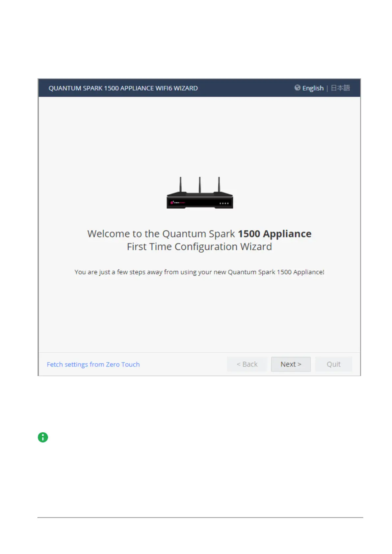
Task: Click the green info note icon
Action: (43, 437)
